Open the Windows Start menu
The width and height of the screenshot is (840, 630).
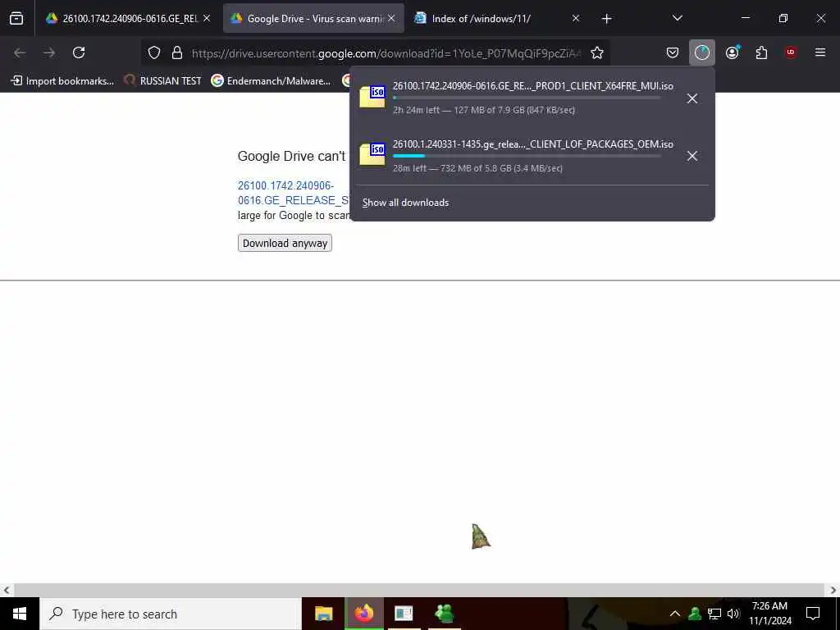click(20, 614)
